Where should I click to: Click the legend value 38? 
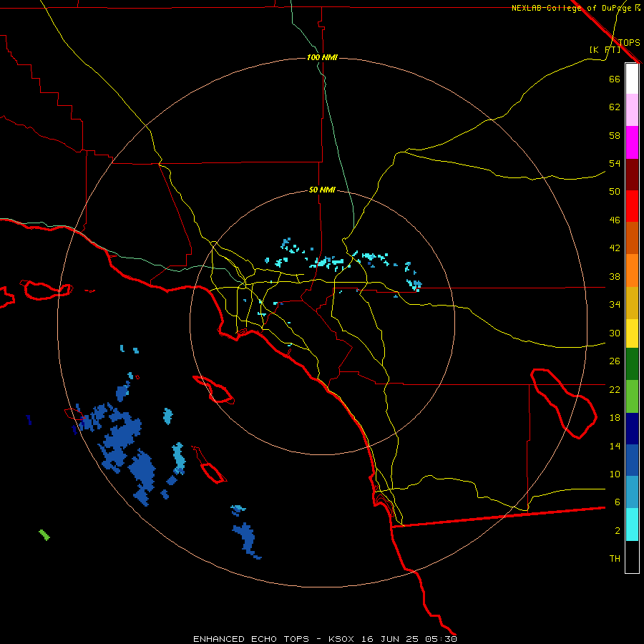[615, 276]
